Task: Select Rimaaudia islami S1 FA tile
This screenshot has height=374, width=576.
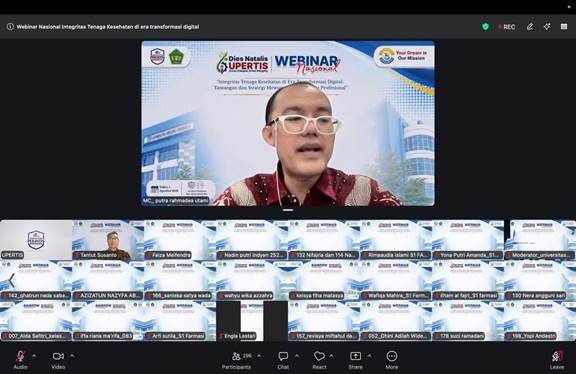Action: (396, 240)
